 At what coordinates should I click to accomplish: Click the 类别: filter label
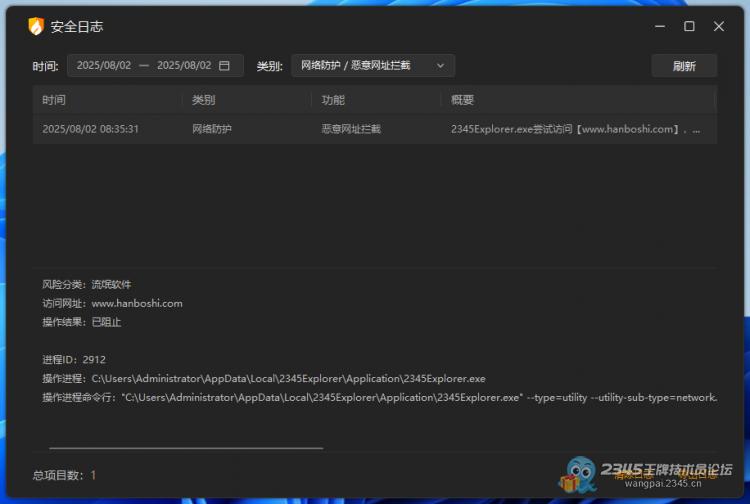coord(270,66)
